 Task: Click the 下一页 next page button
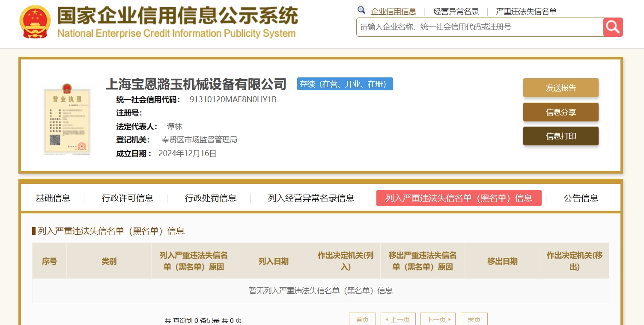(438, 319)
